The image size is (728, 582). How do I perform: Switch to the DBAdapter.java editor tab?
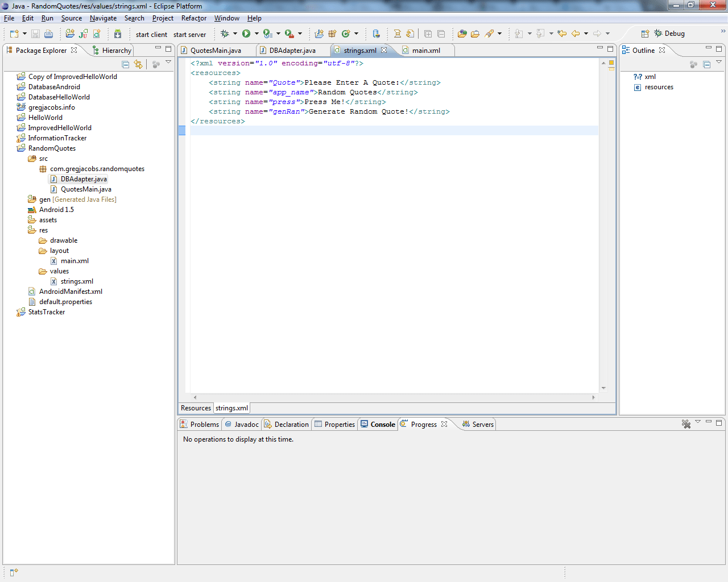(292, 51)
